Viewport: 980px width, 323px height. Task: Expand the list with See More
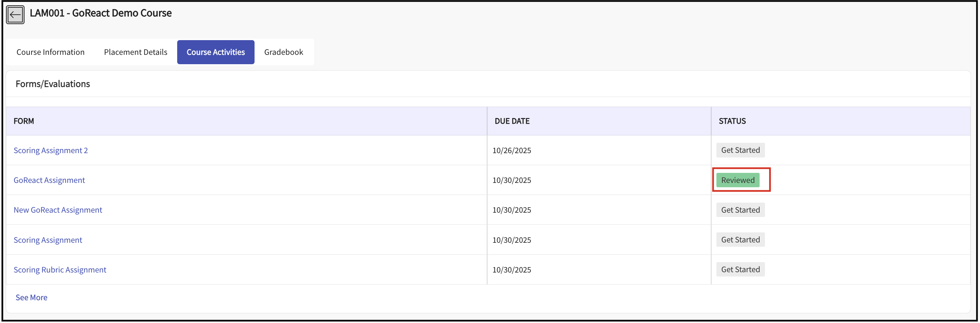31,298
